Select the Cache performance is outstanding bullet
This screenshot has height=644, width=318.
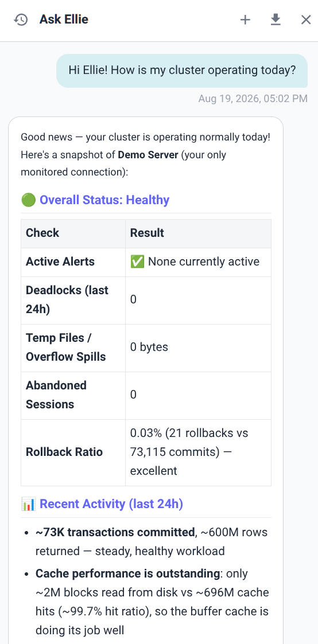pos(152,602)
